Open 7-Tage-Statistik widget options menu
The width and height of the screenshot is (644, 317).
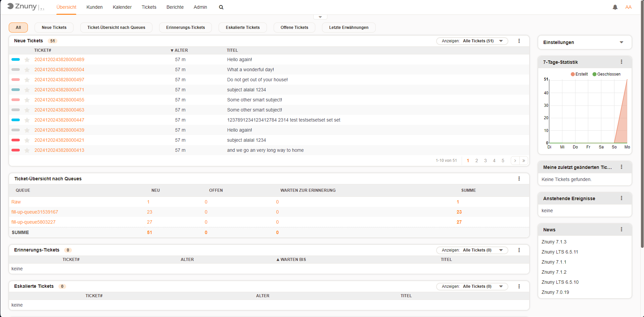point(621,62)
